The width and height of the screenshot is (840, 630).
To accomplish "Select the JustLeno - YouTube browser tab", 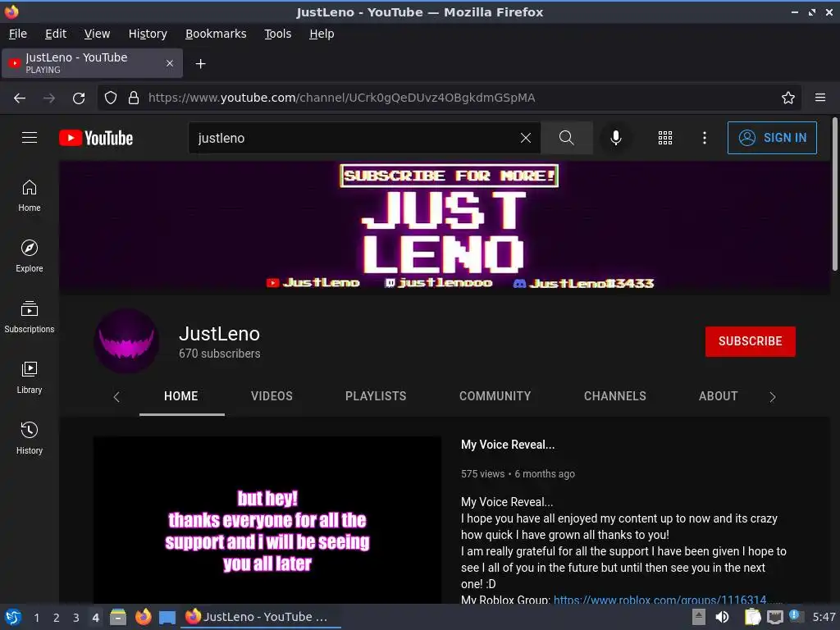I will [x=92, y=63].
